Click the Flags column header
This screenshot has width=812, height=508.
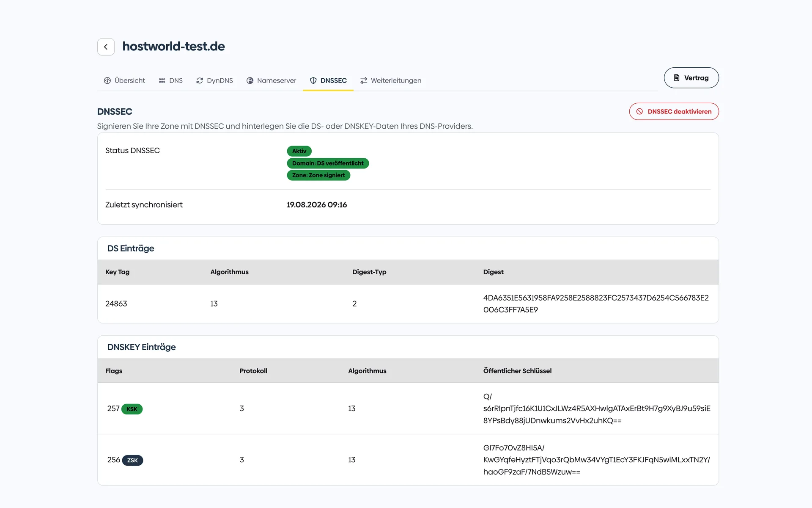pyautogui.click(x=114, y=371)
